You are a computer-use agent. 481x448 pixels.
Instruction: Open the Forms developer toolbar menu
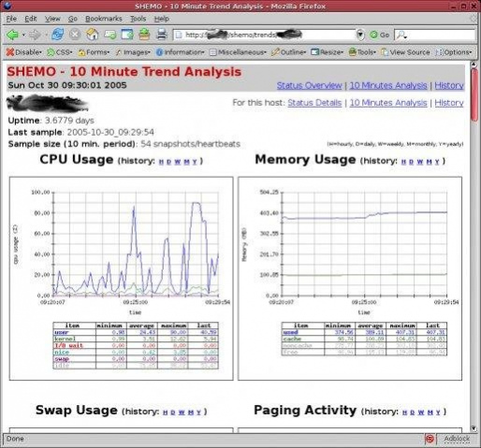(x=94, y=52)
